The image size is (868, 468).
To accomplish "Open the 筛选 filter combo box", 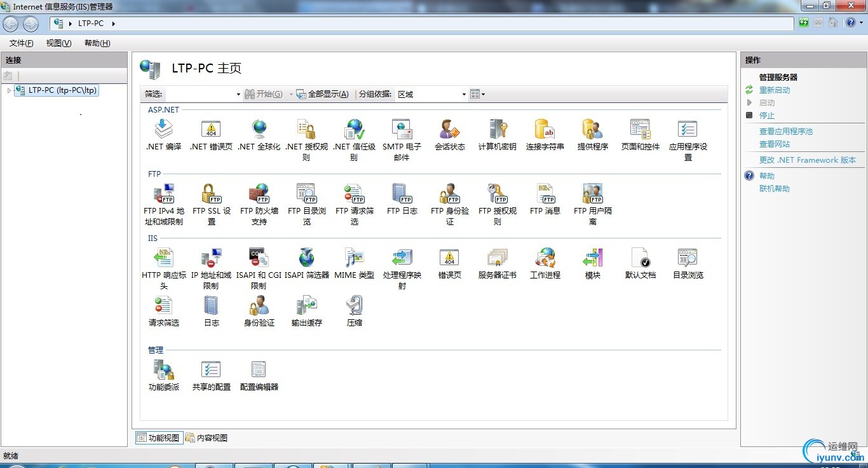I will point(203,94).
